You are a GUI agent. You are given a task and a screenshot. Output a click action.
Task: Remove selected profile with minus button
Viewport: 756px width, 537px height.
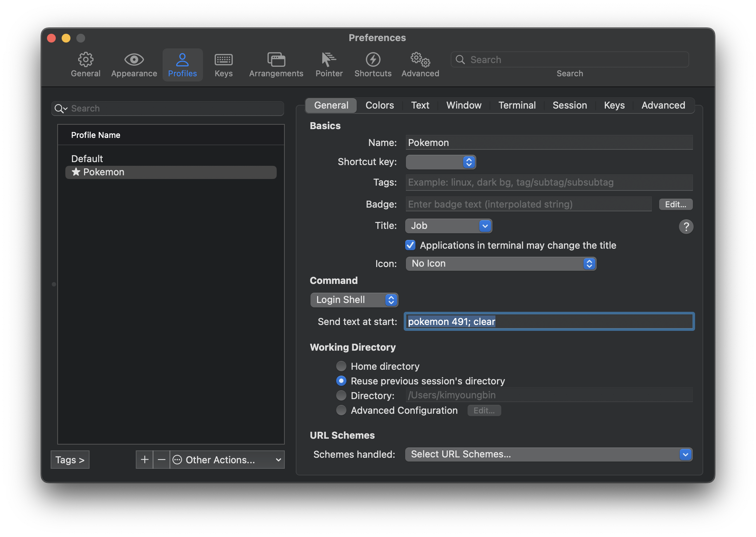click(x=161, y=460)
